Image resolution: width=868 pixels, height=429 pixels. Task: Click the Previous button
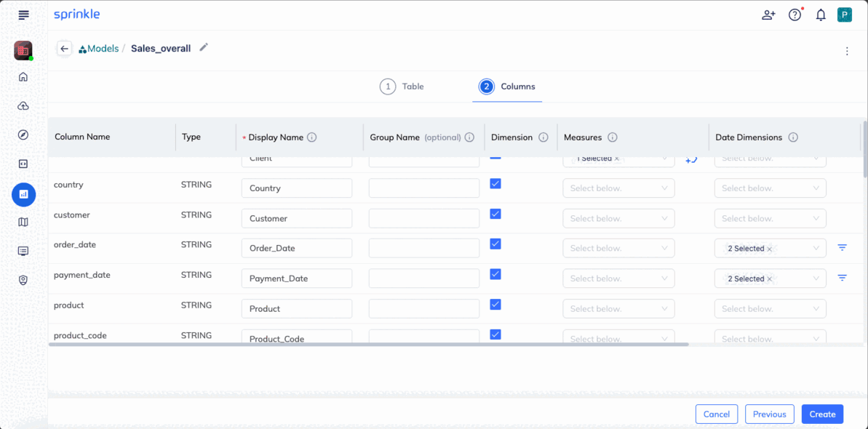pos(770,414)
